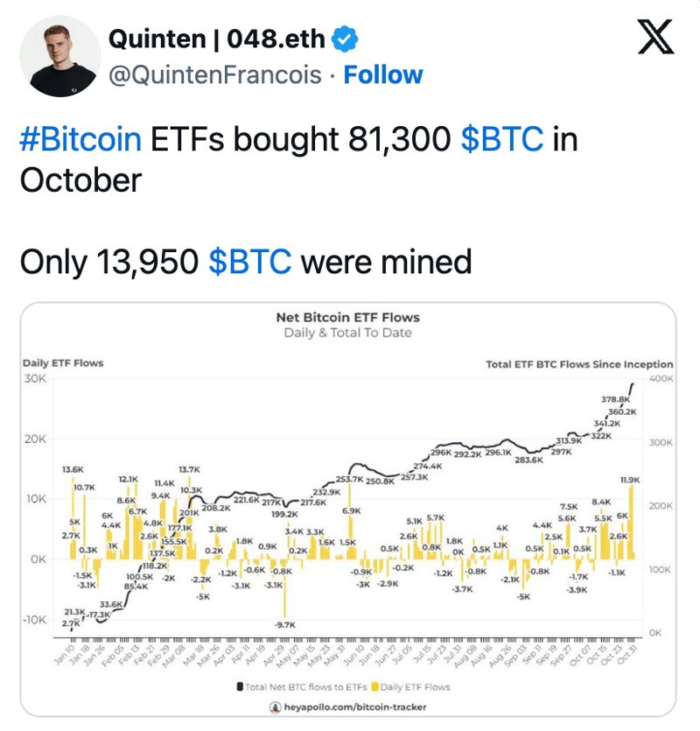Viewport: 700px width, 731px height.
Task: Click the yellow Daily ETF Flows legend swatch
Action: (x=374, y=686)
